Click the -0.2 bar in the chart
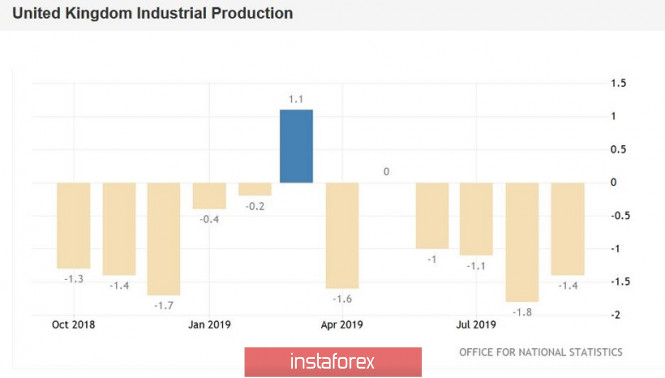Screen dimensions: 665x378 [x=255, y=189]
